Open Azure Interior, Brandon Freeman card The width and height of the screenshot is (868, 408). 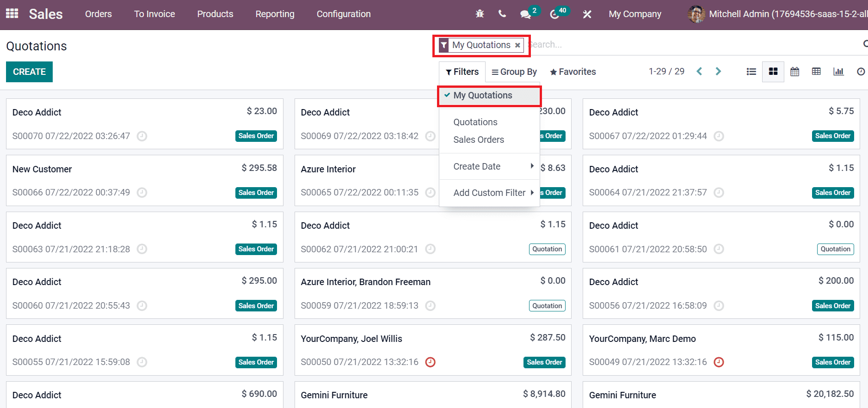pyautogui.click(x=433, y=293)
